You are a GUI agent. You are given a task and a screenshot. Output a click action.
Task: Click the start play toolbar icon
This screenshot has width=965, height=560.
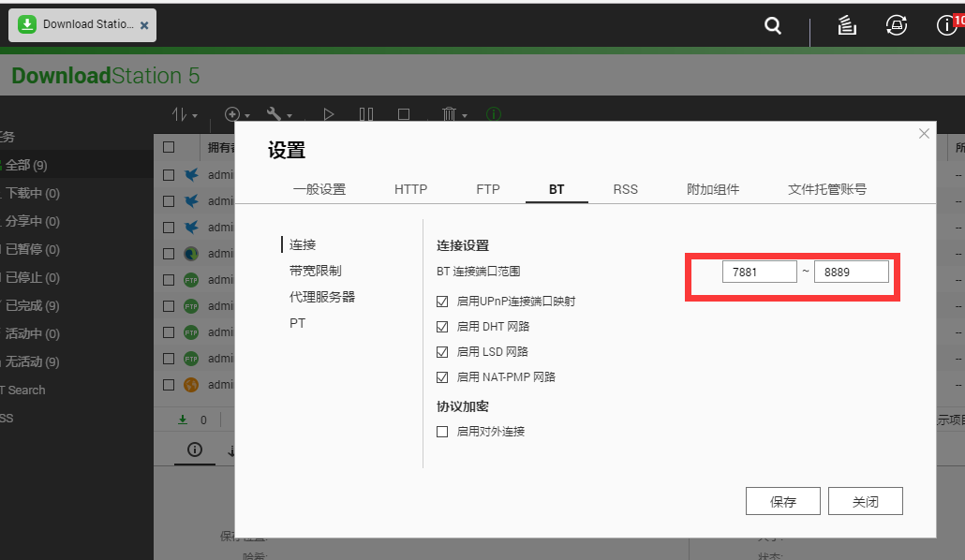[x=329, y=114]
